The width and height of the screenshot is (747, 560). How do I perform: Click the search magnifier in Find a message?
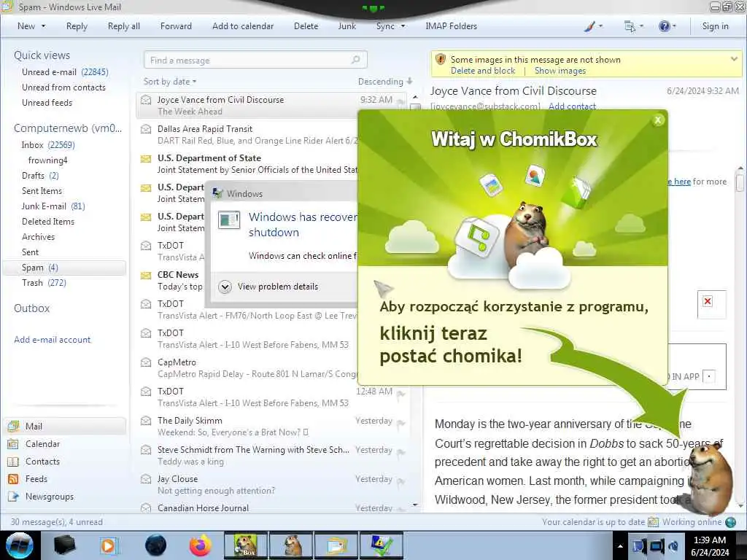tap(355, 60)
